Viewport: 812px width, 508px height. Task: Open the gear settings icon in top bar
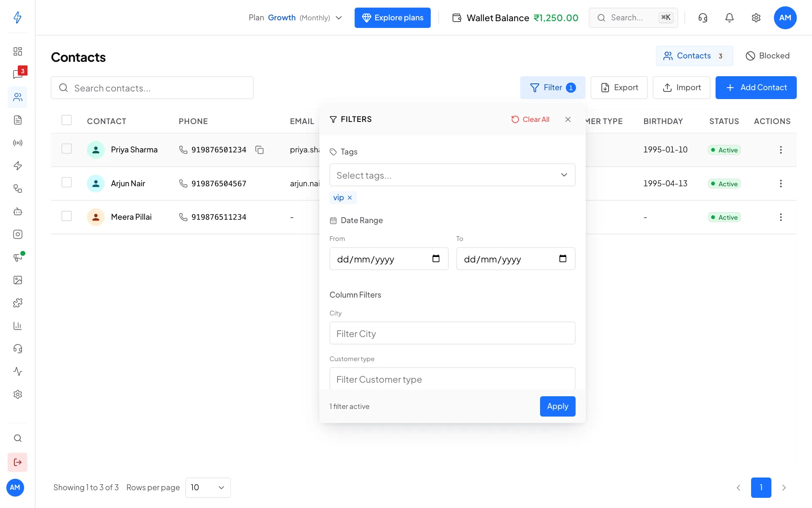click(x=756, y=18)
